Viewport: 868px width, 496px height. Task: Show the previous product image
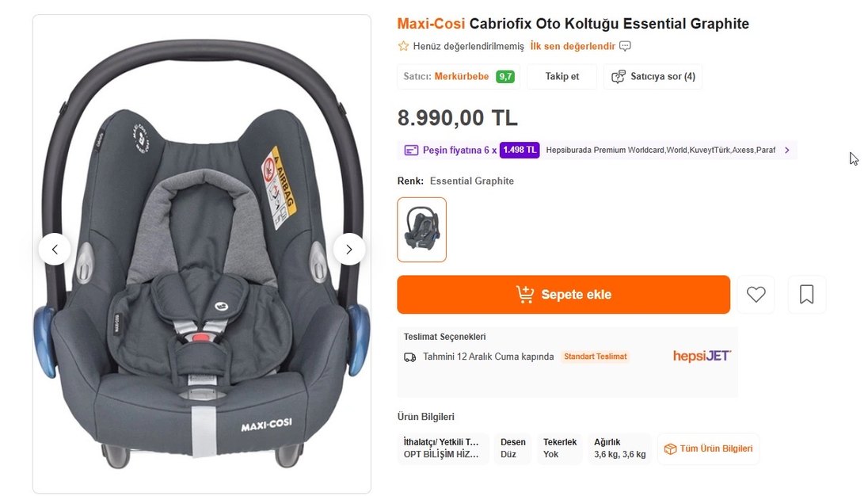tap(54, 249)
